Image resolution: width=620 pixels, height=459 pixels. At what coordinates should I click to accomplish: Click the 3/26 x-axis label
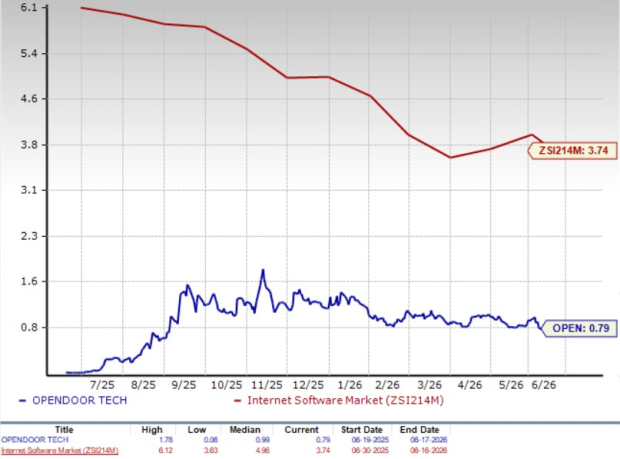point(430,385)
